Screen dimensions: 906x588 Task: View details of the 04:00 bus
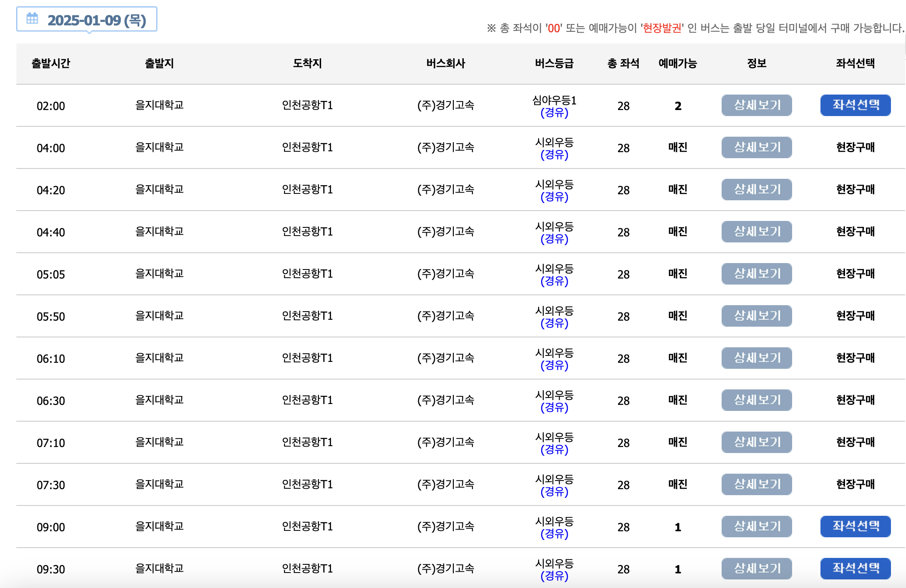[756, 147]
